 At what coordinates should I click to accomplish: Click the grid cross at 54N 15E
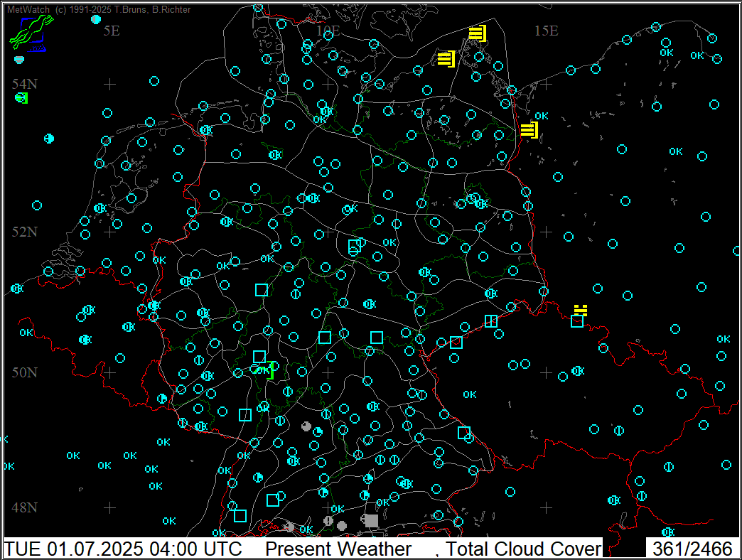546,84
